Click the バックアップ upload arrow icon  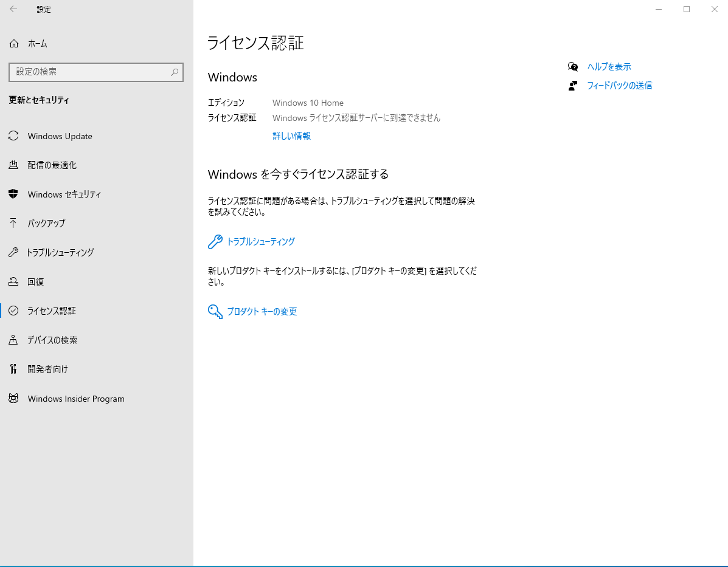[13, 223]
